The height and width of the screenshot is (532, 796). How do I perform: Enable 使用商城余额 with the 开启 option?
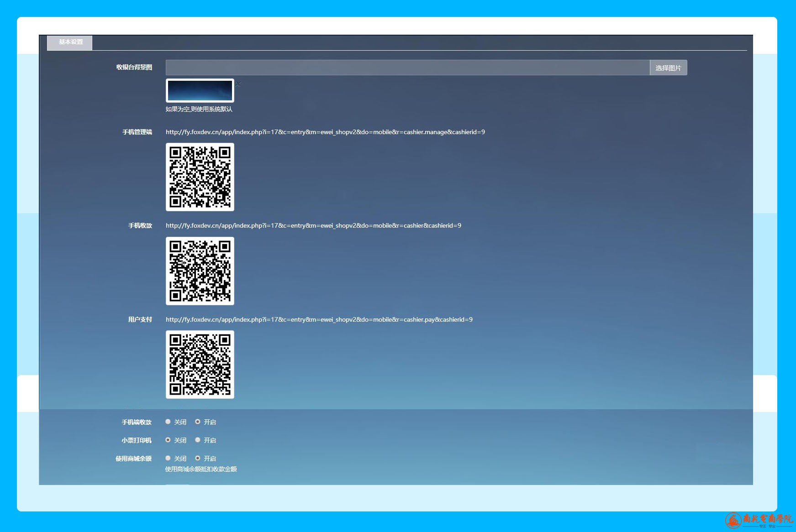pos(198,458)
